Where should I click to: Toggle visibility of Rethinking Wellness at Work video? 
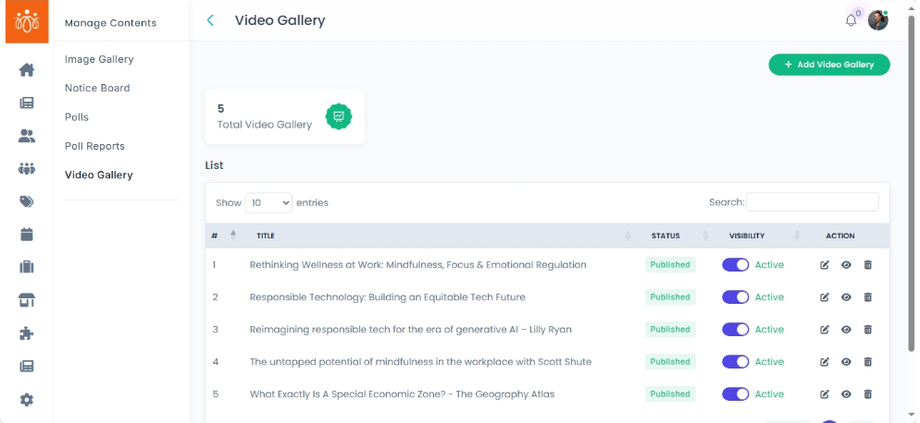click(735, 265)
